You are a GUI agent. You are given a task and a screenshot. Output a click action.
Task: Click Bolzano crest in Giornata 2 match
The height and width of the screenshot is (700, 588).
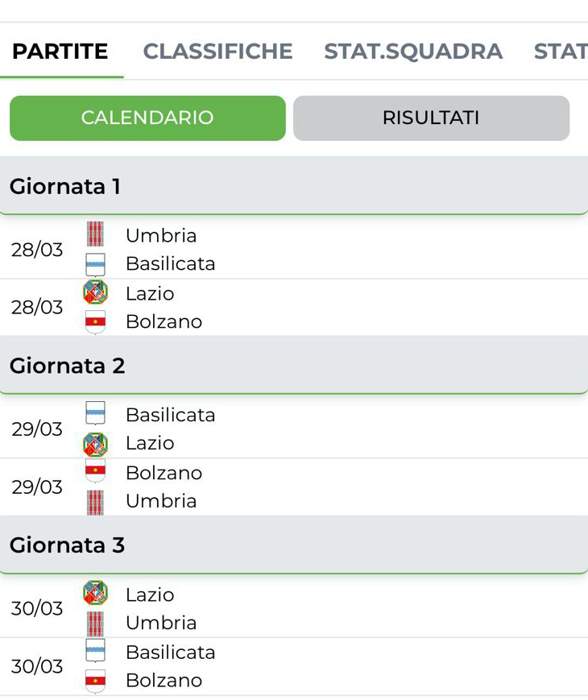point(95,472)
